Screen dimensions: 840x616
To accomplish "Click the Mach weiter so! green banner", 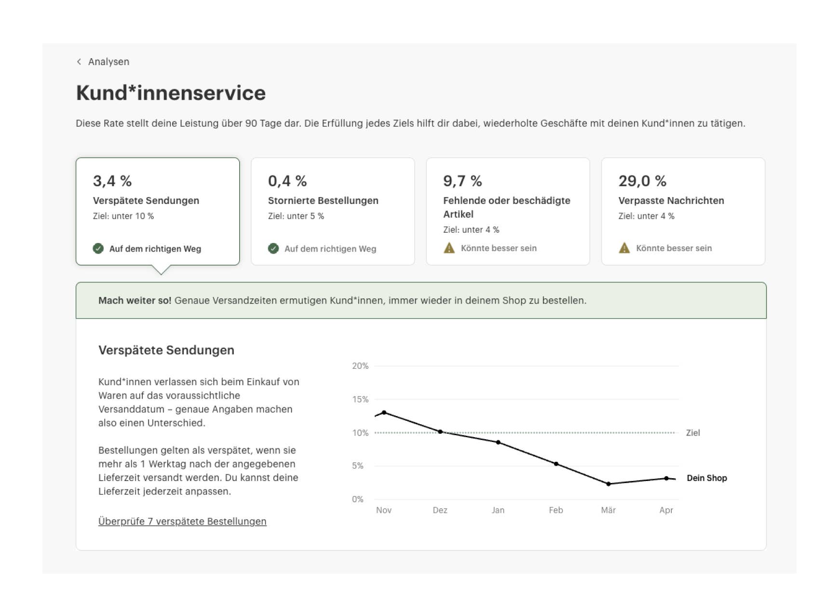I will point(420,300).
